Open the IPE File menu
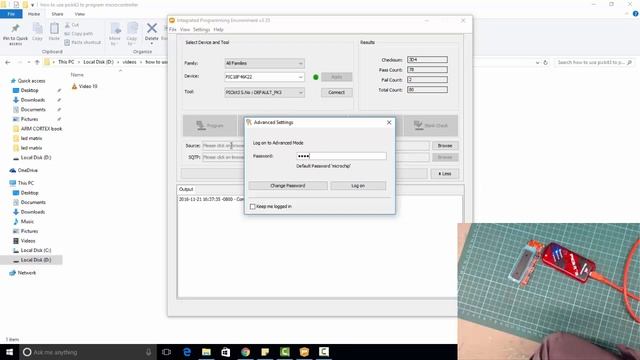640x360 pixels. (x=173, y=30)
